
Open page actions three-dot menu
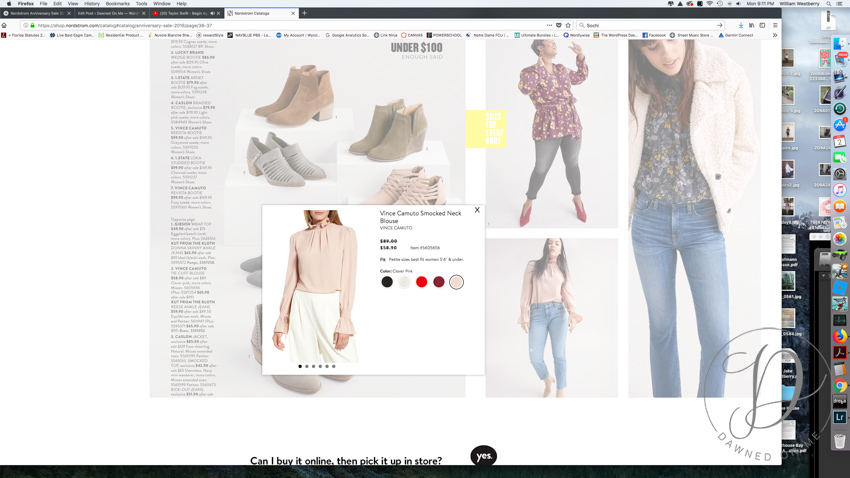click(549, 25)
